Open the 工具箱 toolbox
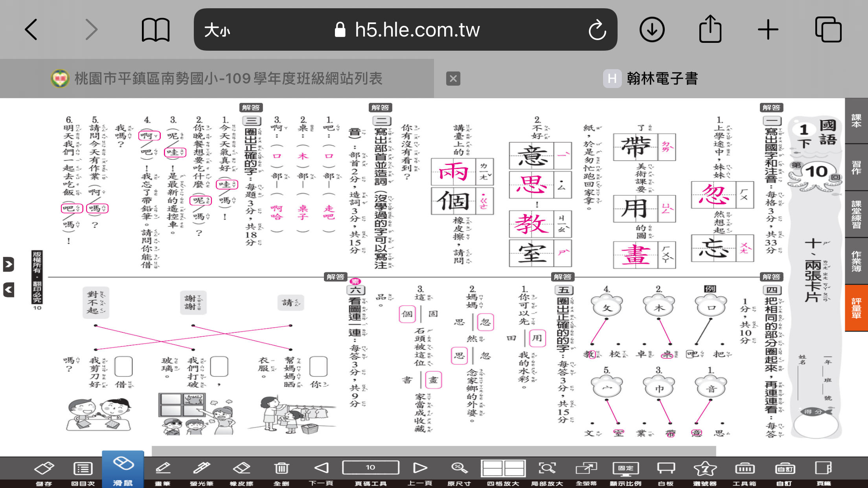Image resolution: width=868 pixels, height=488 pixels. 745,473
